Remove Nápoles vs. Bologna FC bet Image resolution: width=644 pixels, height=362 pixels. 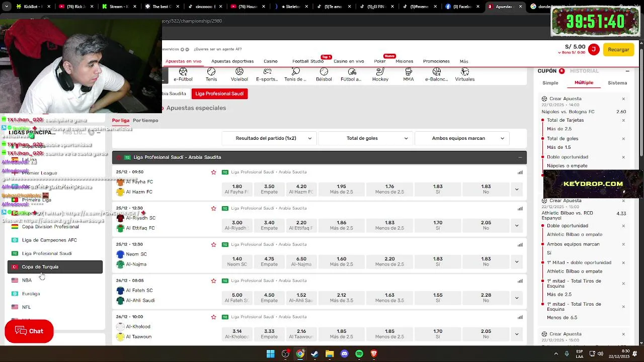pyautogui.click(x=623, y=99)
